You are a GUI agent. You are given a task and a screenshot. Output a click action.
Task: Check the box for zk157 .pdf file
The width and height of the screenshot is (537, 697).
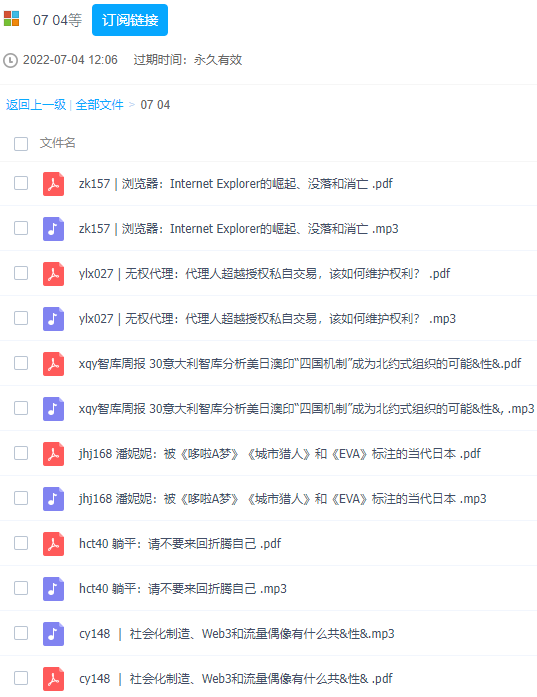(x=21, y=183)
